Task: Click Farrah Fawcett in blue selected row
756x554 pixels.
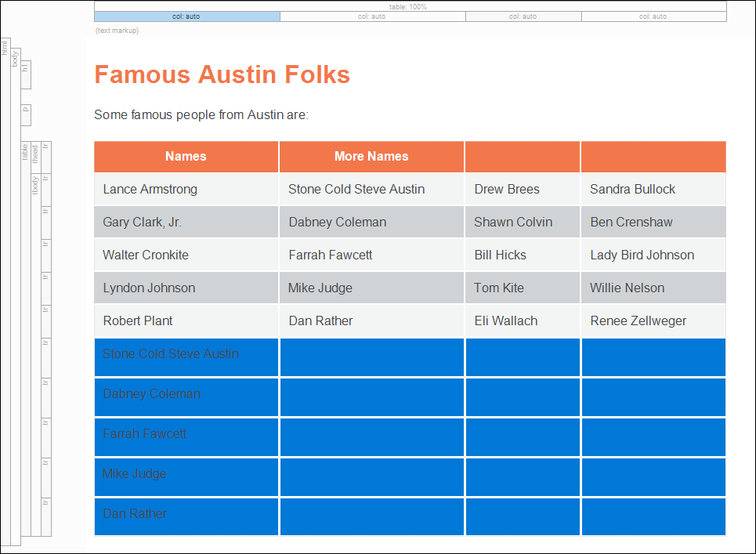Action: (186, 437)
